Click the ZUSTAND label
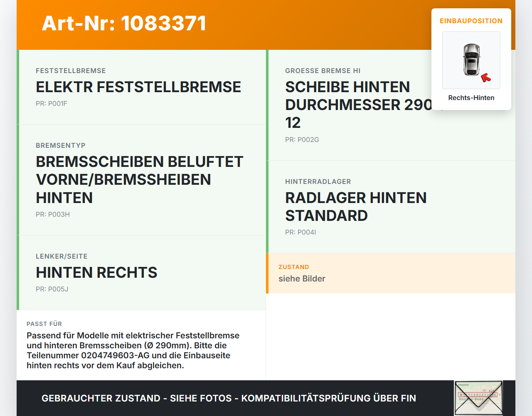532x416 pixels. (x=294, y=267)
